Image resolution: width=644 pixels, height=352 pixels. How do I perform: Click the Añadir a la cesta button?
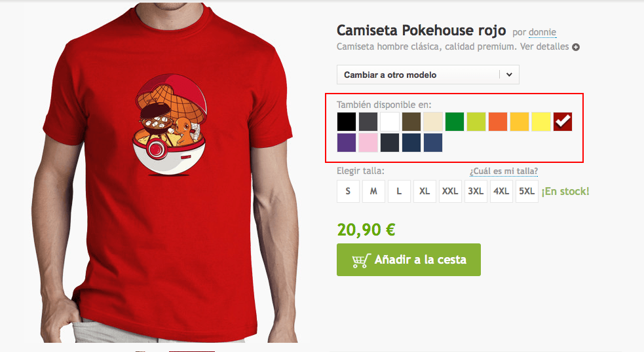click(x=409, y=260)
